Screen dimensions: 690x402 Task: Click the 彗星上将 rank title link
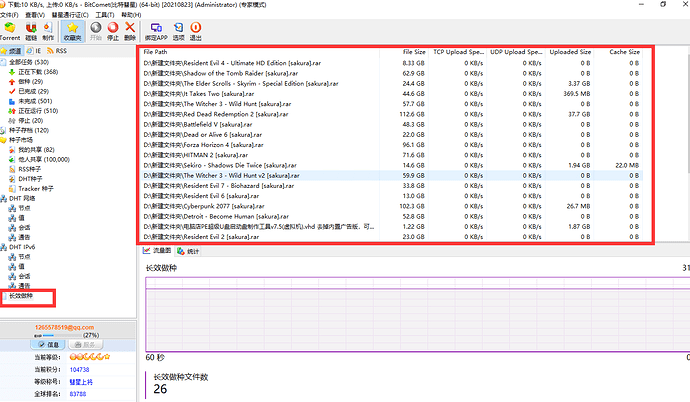coord(81,382)
